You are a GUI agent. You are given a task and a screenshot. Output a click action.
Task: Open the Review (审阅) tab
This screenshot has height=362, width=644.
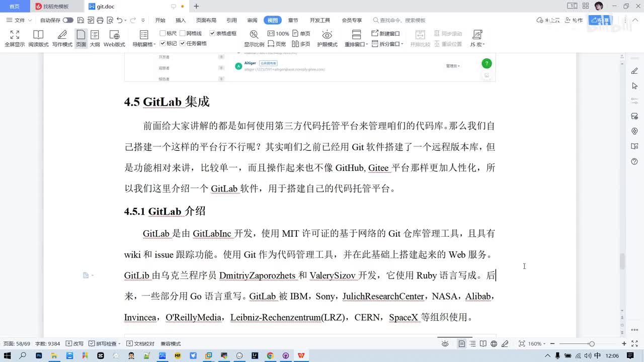(x=252, y=20)
